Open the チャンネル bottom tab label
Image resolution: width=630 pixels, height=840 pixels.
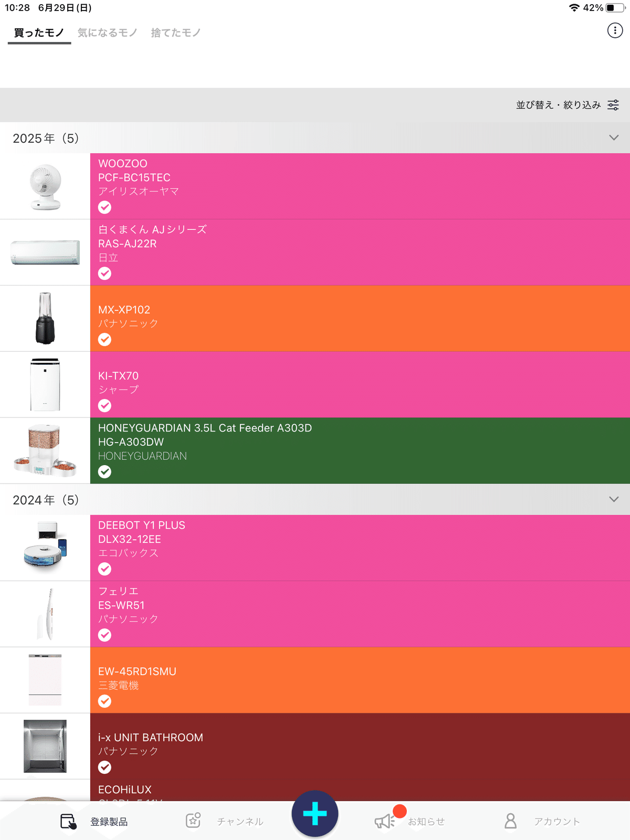click(240, 822)
